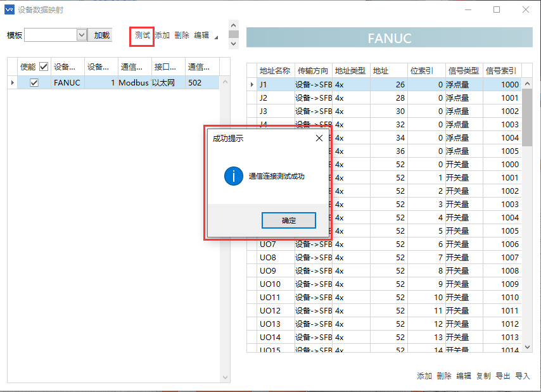The width and height of the screenshot is (541, 392).
Task: Maximize the 设备数据映射 window
Action: point(497,9)
